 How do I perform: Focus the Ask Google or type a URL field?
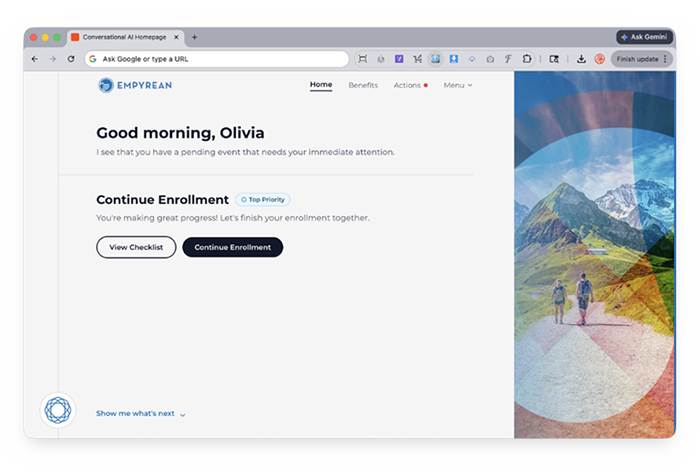pyautogui.click(x=217, y=59)
